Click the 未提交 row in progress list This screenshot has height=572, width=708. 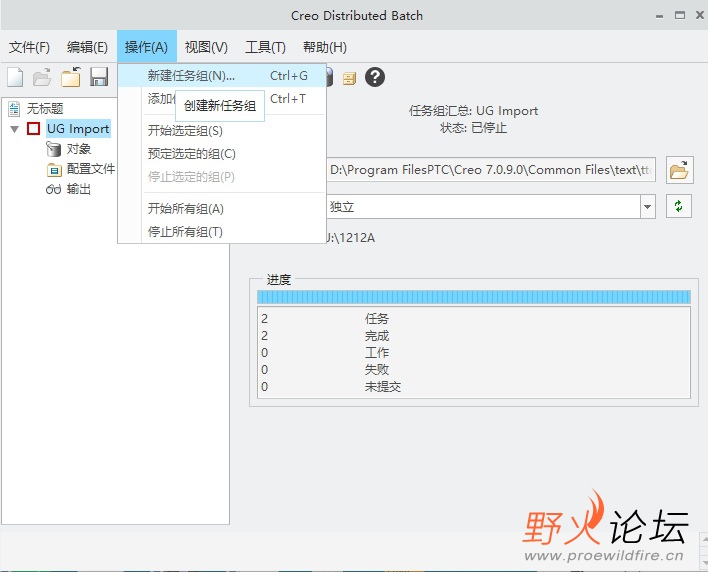tap(474, 387)
